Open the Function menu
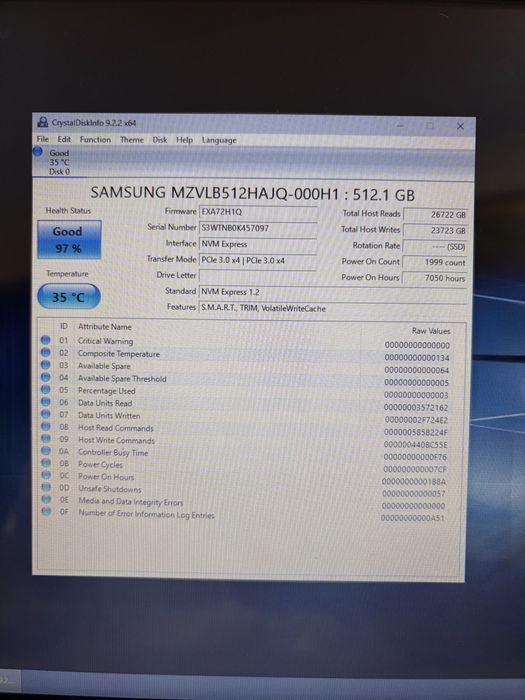Screen dimensions: 525x700 [x=95, y=140]
